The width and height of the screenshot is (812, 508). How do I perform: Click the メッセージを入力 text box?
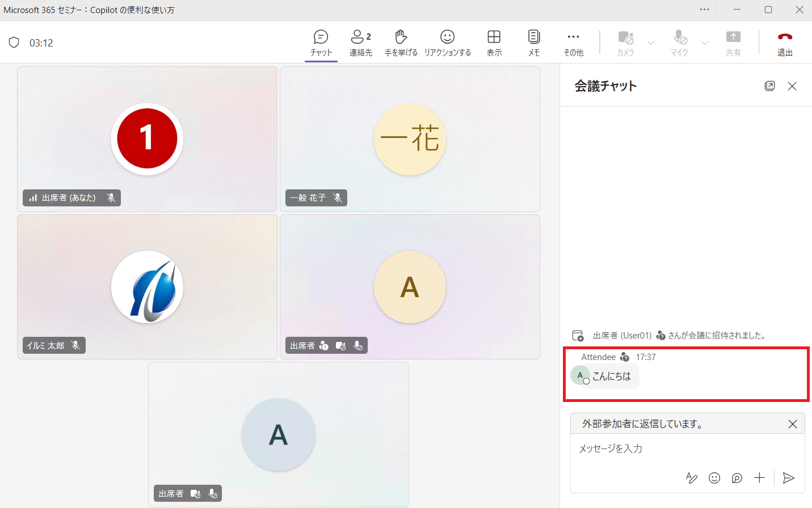(687, 449)
